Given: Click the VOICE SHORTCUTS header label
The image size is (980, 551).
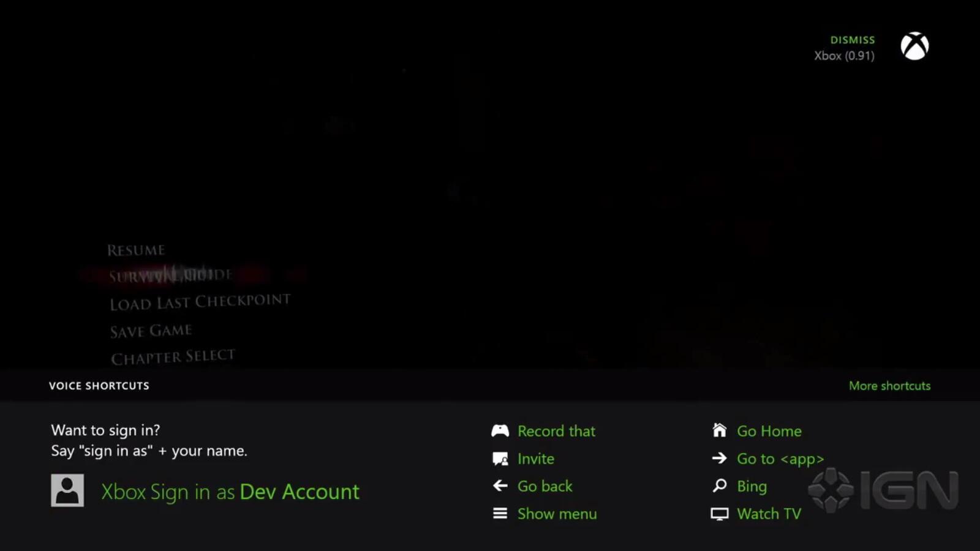Looking at the screenshot, I should click(99, 386).
